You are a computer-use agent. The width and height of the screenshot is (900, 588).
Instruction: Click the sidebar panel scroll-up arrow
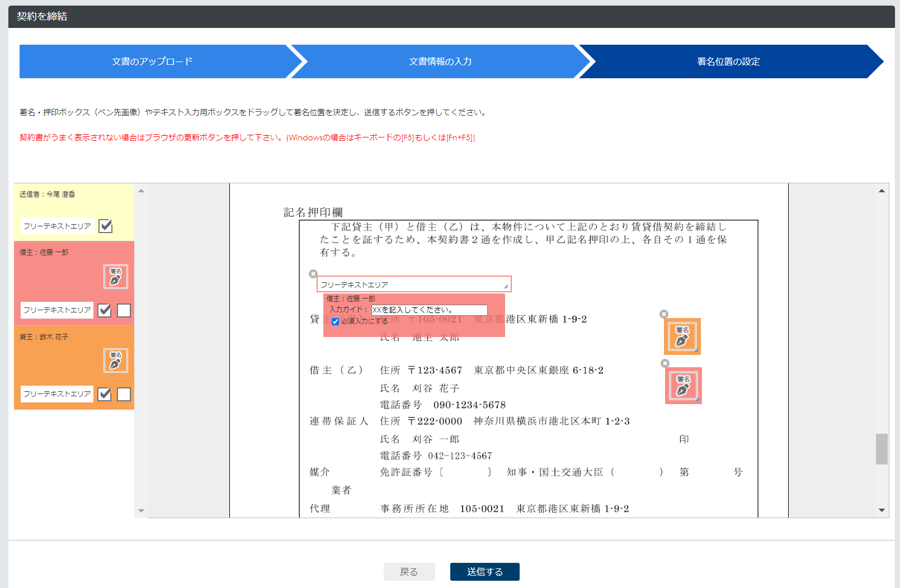click(x=141, y=191)
